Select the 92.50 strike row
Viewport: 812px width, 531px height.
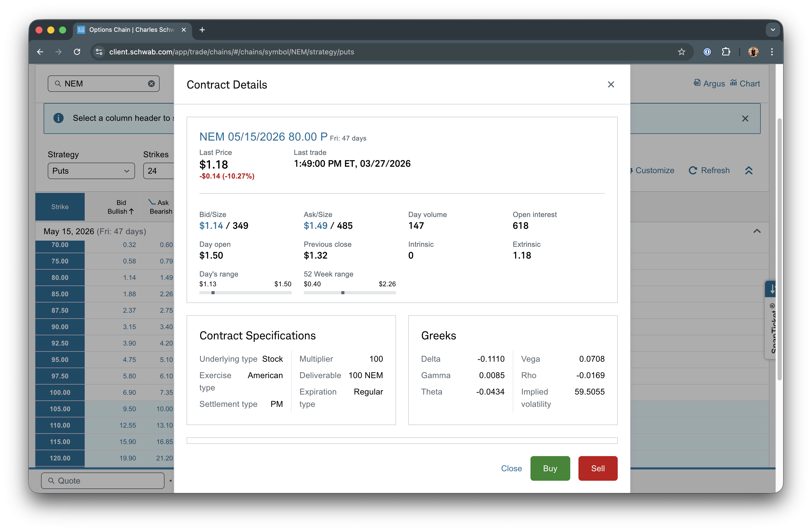pos(60,343)
